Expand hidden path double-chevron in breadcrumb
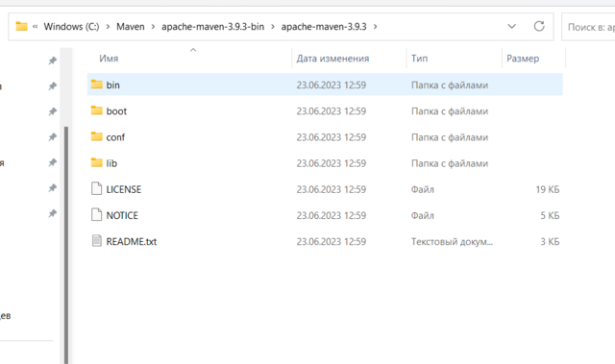 (35, 27)
